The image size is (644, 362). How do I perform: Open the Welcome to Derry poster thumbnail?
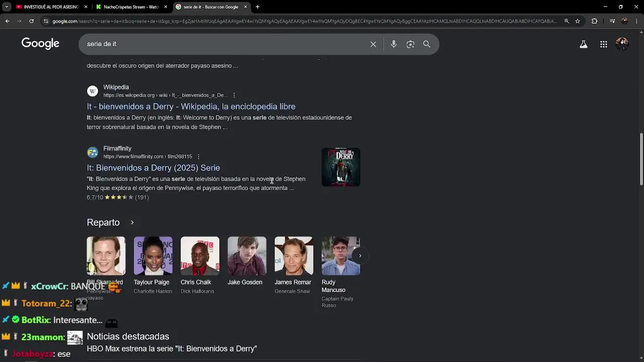(341, 167)
